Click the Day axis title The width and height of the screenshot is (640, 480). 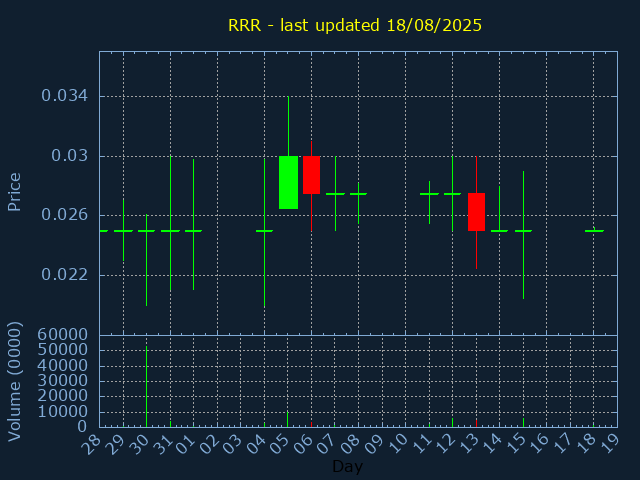click(347, 466)
